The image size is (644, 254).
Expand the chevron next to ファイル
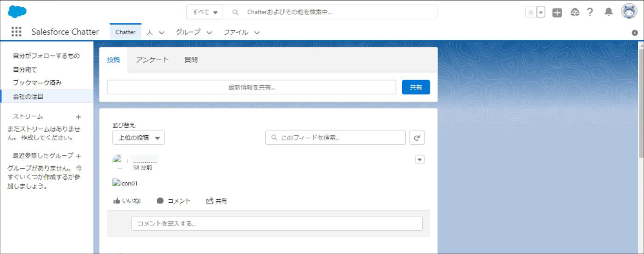[x=257, y=32]
